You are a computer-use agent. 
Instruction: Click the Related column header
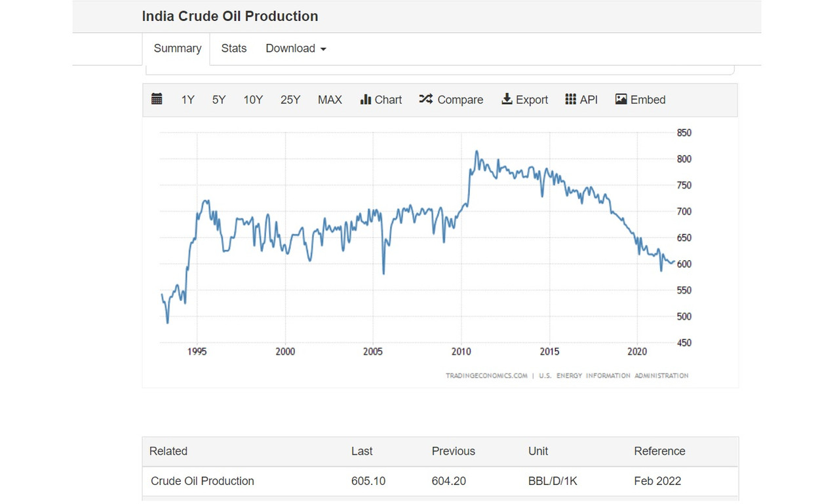[x=168, y=451]
